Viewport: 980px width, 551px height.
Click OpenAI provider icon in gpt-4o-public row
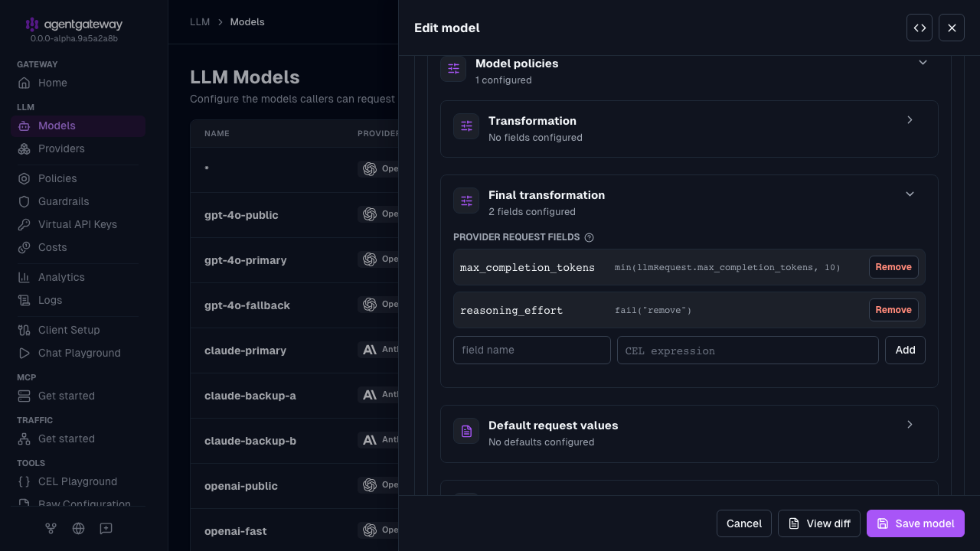[370, 214]
